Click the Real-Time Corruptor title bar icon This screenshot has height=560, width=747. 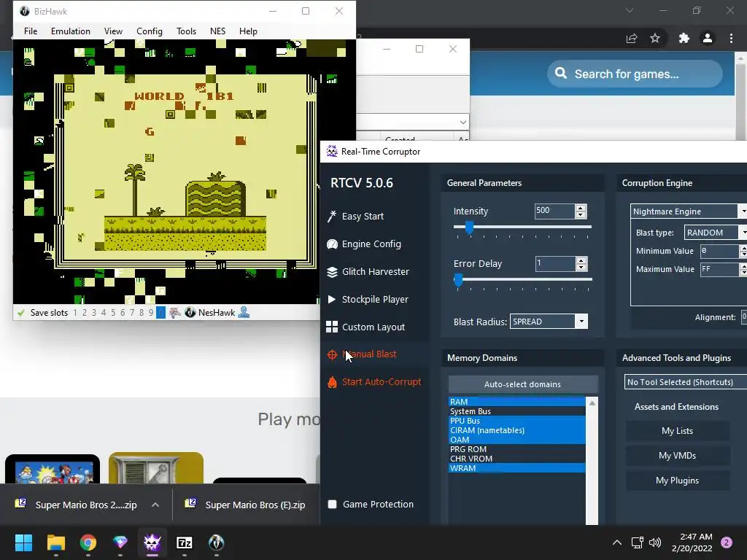pos(332,152)
